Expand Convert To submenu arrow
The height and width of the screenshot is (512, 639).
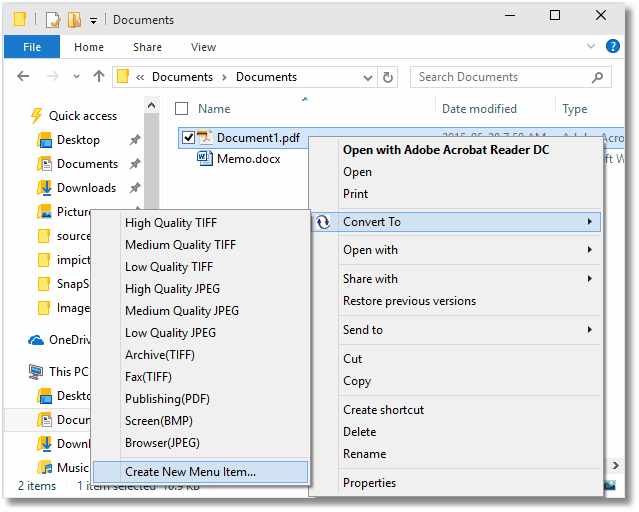pyautogui.click(x=590, y=221)
